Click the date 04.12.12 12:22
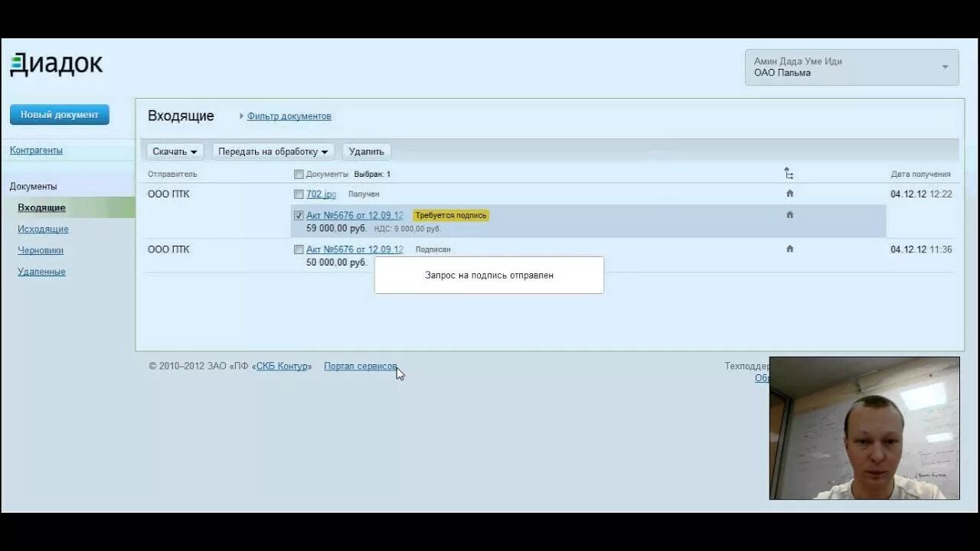980x551 pixels. pos(921,194)
